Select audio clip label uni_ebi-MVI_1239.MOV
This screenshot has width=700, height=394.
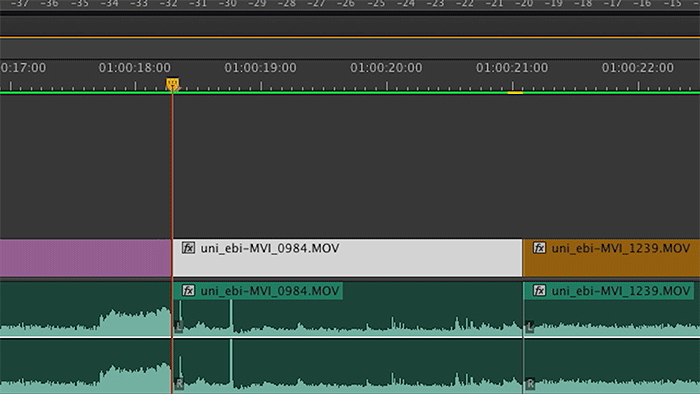[621, 291]
